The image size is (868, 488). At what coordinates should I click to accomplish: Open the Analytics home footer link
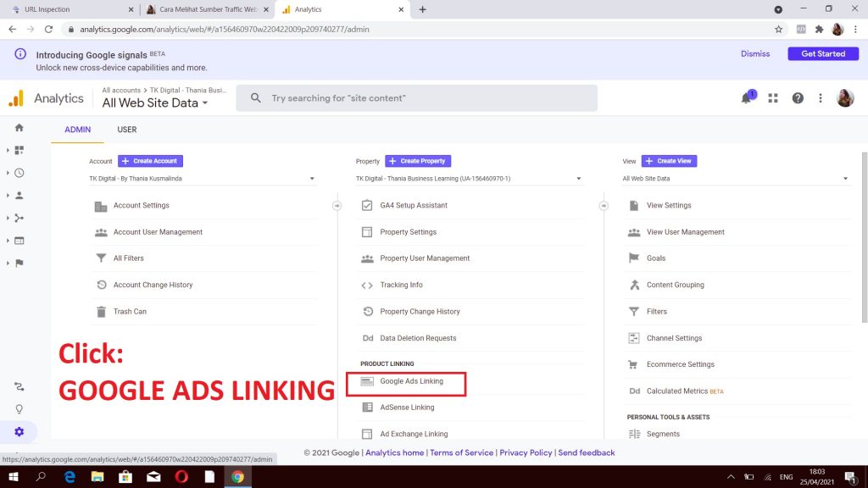click(395, 452)
